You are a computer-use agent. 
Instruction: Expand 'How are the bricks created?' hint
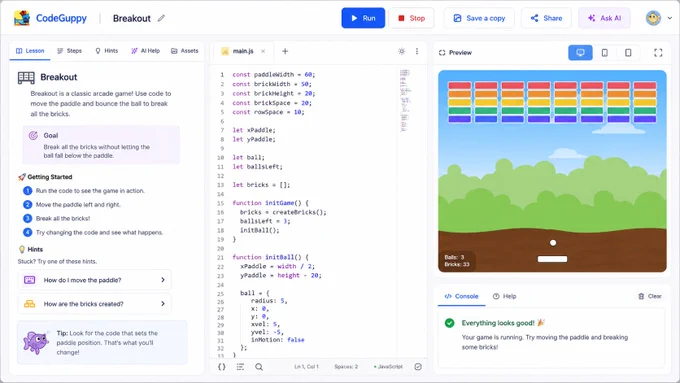click(95, 304)
